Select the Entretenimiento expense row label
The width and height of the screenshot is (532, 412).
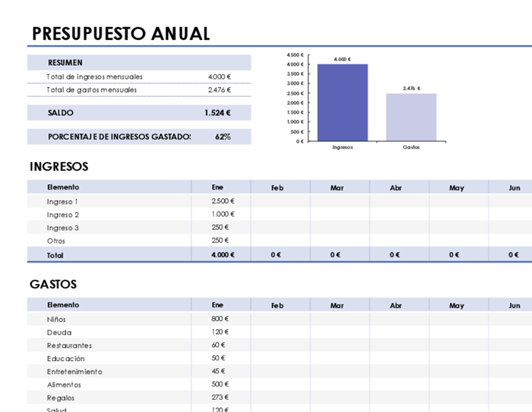pyautogui.click(x=75, y=372)
